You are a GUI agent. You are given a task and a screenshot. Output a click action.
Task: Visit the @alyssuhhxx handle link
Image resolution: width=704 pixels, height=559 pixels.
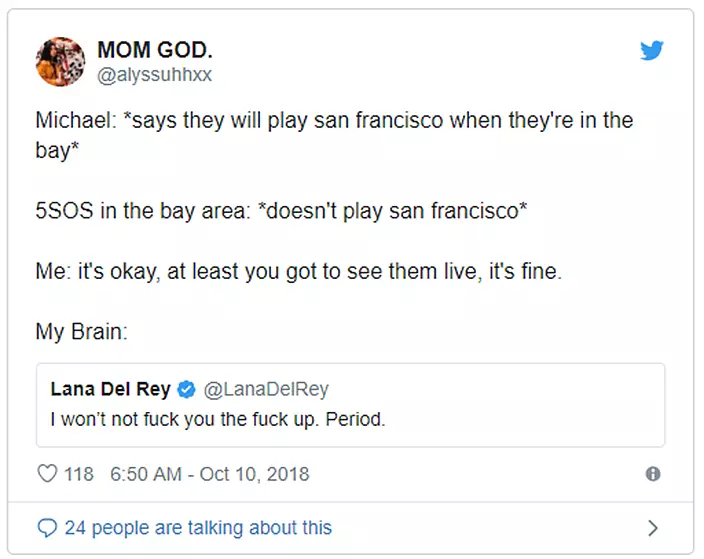154,75
